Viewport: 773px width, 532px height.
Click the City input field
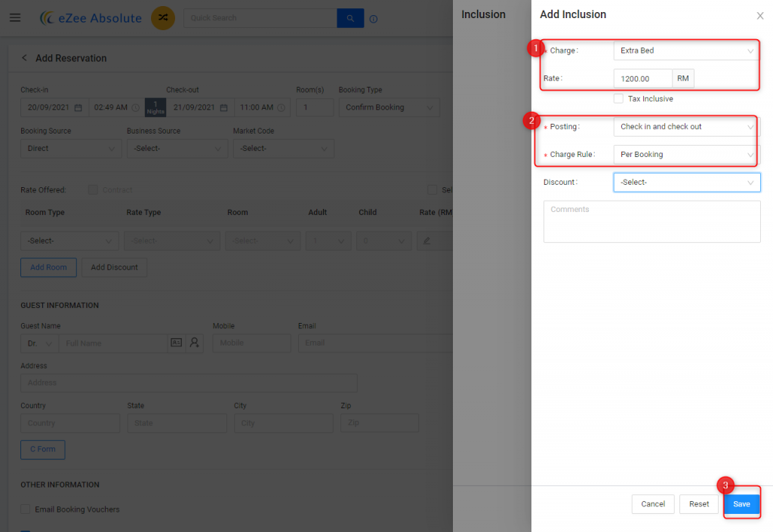(284, 423)
